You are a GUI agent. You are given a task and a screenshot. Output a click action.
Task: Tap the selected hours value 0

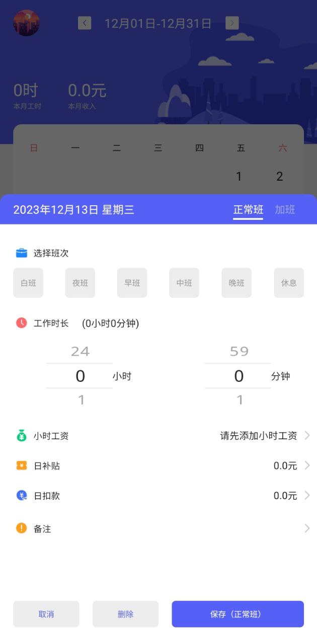(80, 376)
